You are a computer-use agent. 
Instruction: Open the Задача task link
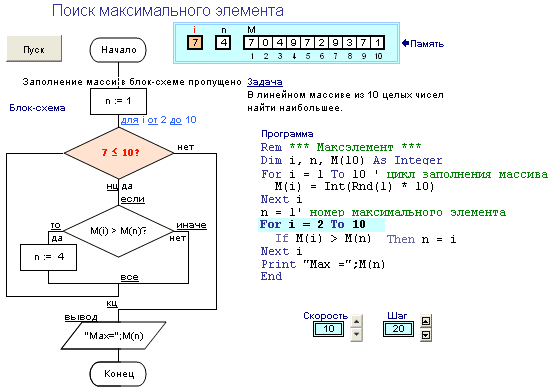(x=265, y=82)
